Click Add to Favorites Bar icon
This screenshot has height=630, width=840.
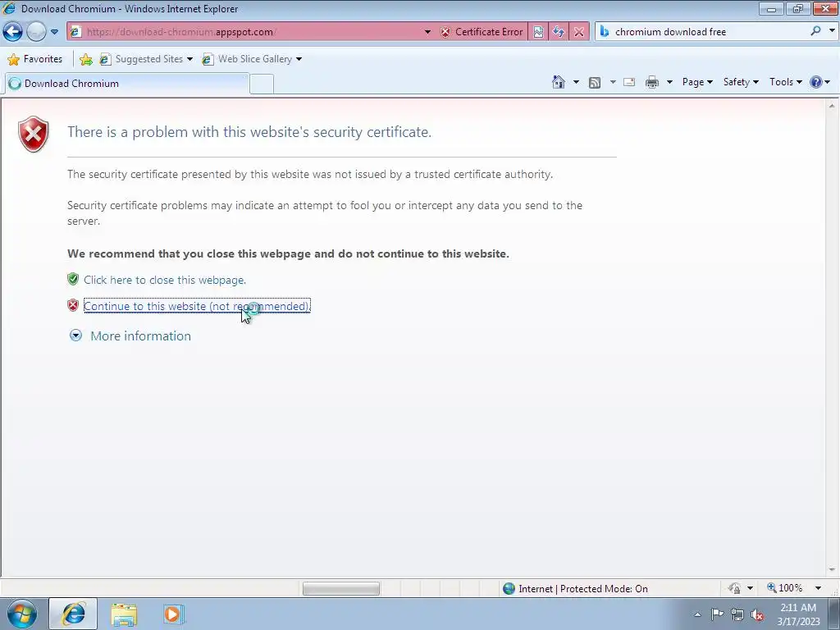coord(85,59)
